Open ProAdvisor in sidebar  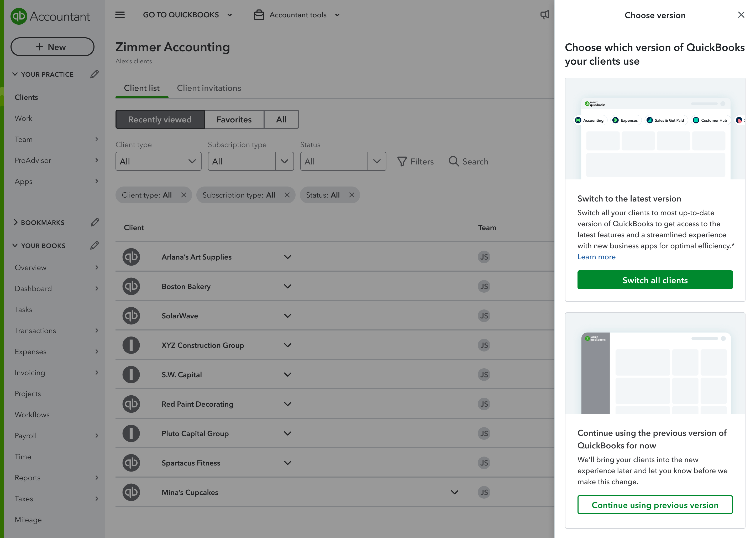click(33, 160)
